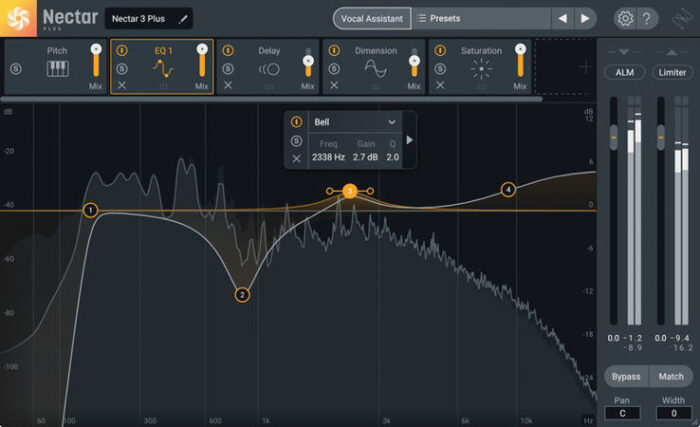
Task: Open the settings gear
Action: click(x=624, y=18)
